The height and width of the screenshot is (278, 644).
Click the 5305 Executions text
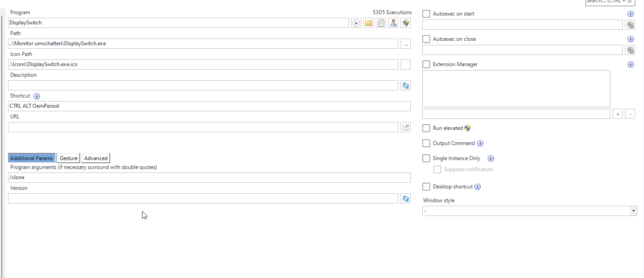click(392, 12)
